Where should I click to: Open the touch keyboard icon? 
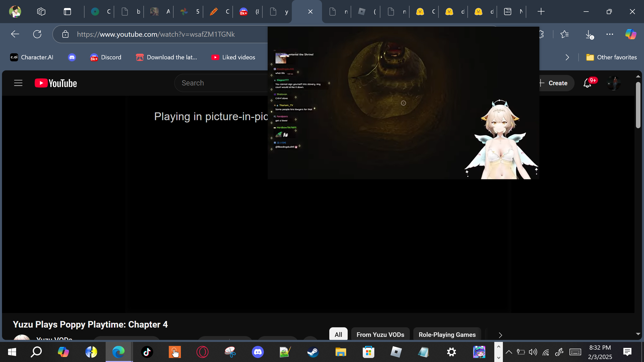pos(575,352)
